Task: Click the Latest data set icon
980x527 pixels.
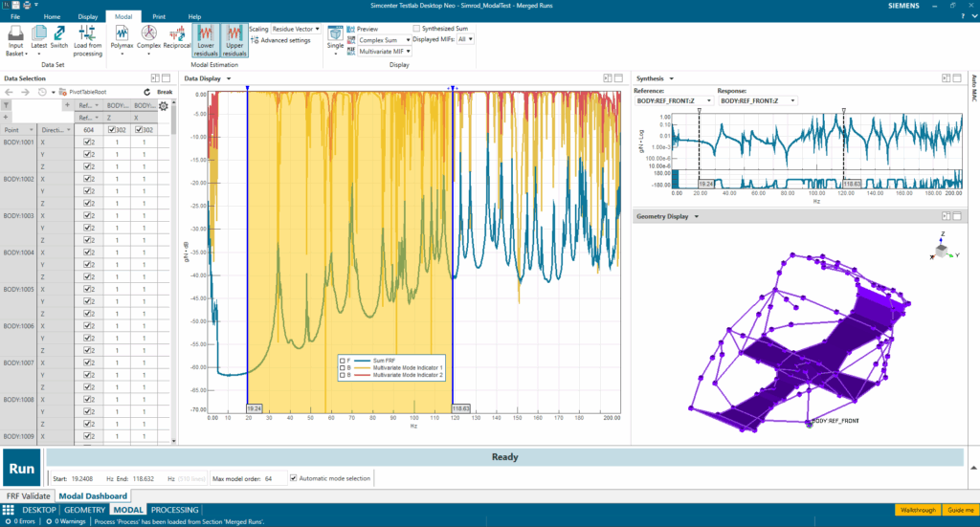Action: (38, 38)
